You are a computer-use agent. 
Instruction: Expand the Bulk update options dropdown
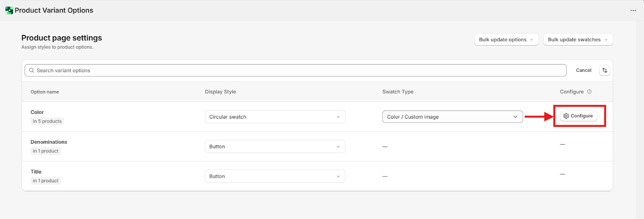tap(506, 40)
